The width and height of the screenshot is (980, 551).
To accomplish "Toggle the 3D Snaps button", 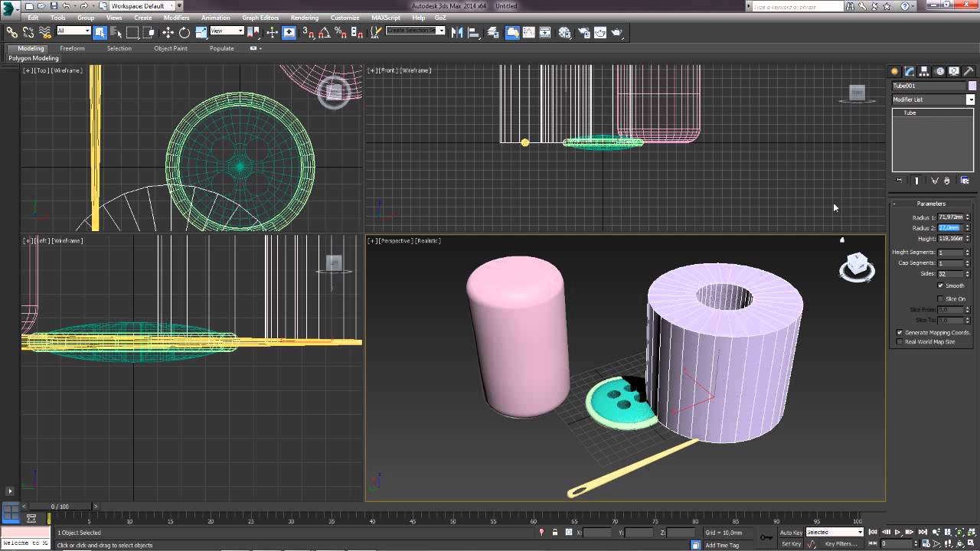I will 307,32.
